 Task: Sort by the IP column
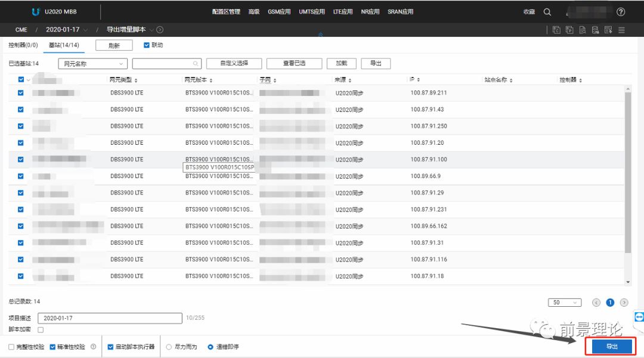coord(418,80)
